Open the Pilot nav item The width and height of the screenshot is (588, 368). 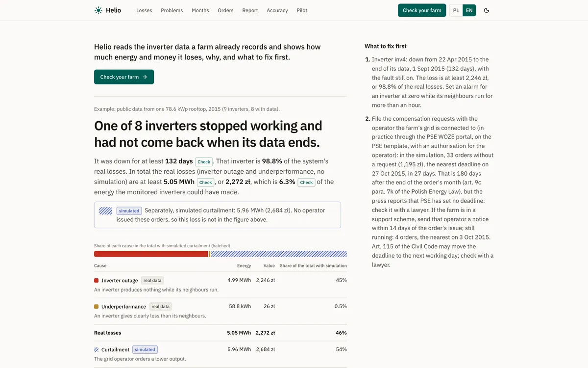[x=302, y=10]
